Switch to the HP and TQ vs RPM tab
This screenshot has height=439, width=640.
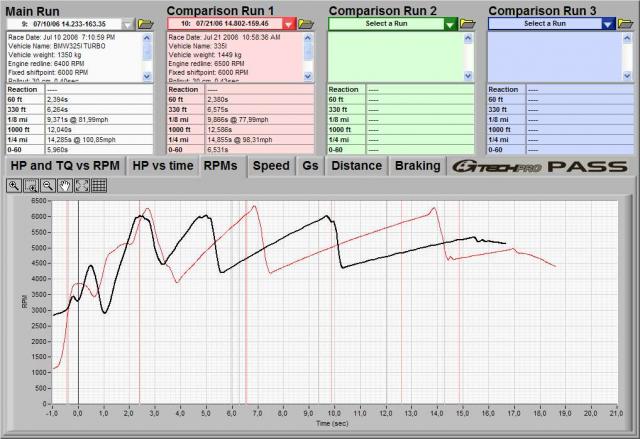pyautogui.click(x=65, y=165)
